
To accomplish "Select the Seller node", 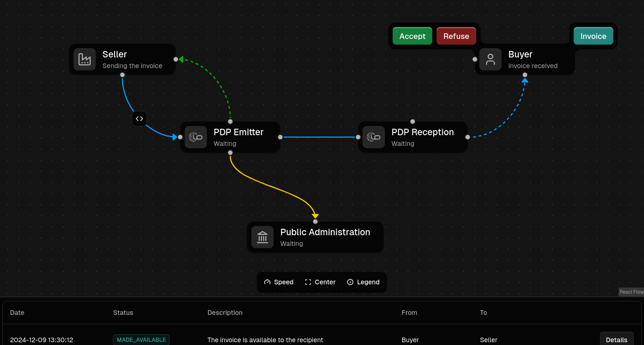I will point(122,59).
